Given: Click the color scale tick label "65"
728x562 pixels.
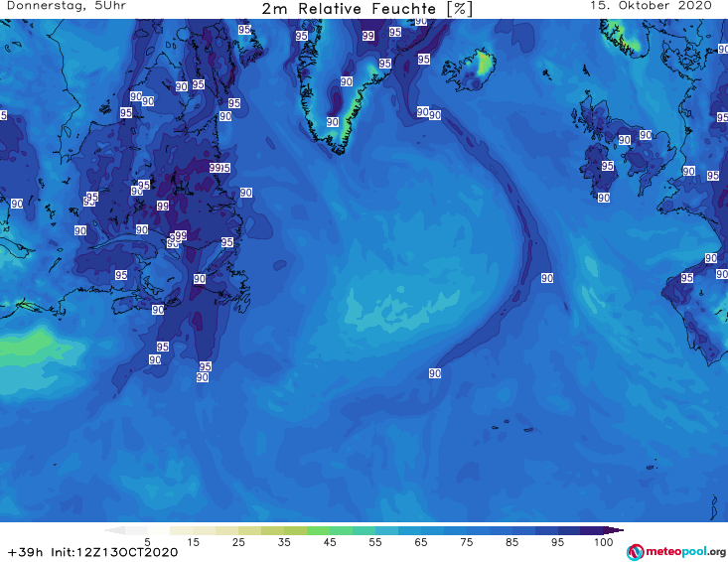Looking at the screenshot, I should click(x=421, y=542).
